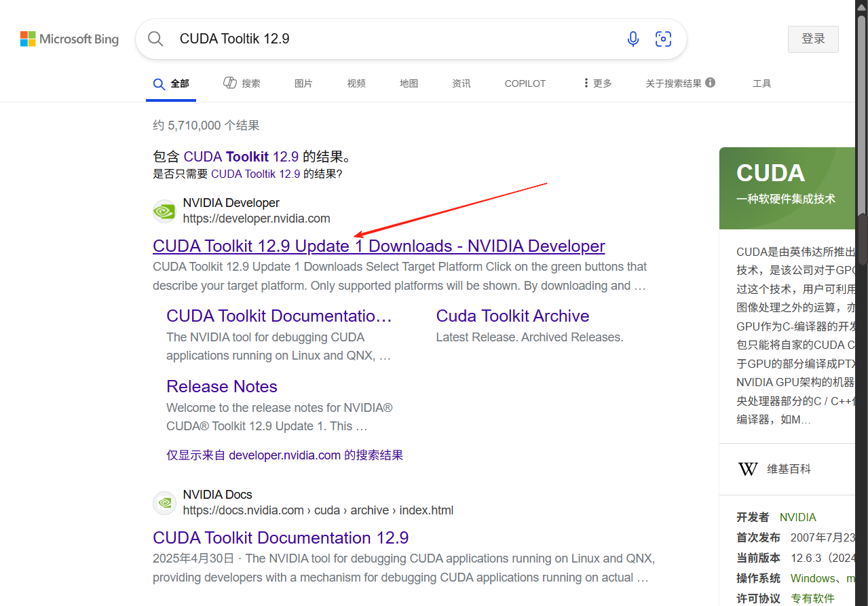
Task: Open the 工具 search tools panel
Action: [761, 83]
